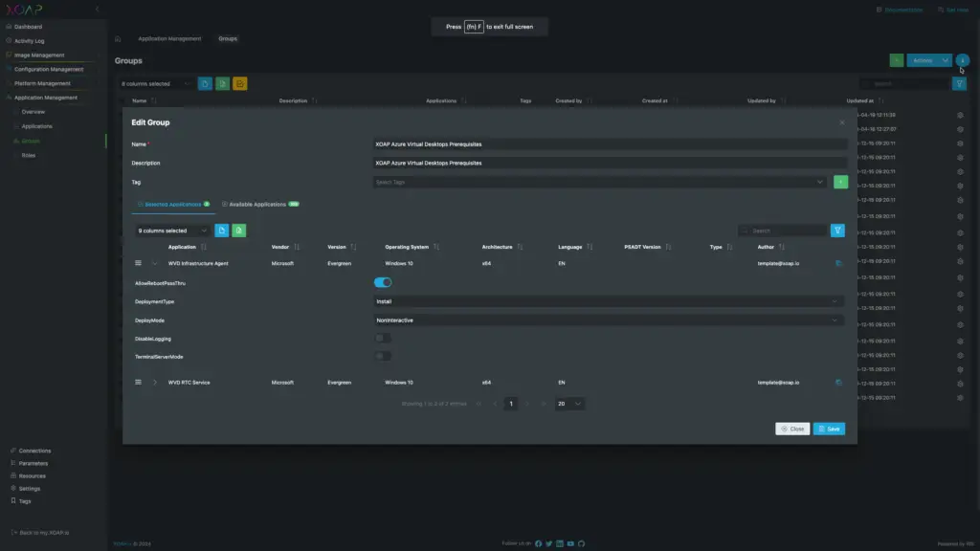
Task: Click the home icon in the breadcrumb
Action: click(118, 38)
